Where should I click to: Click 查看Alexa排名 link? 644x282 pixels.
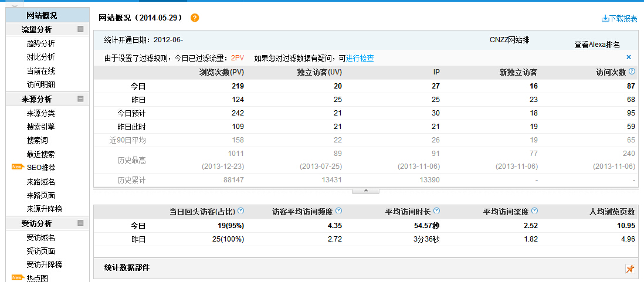pos(596,45)
